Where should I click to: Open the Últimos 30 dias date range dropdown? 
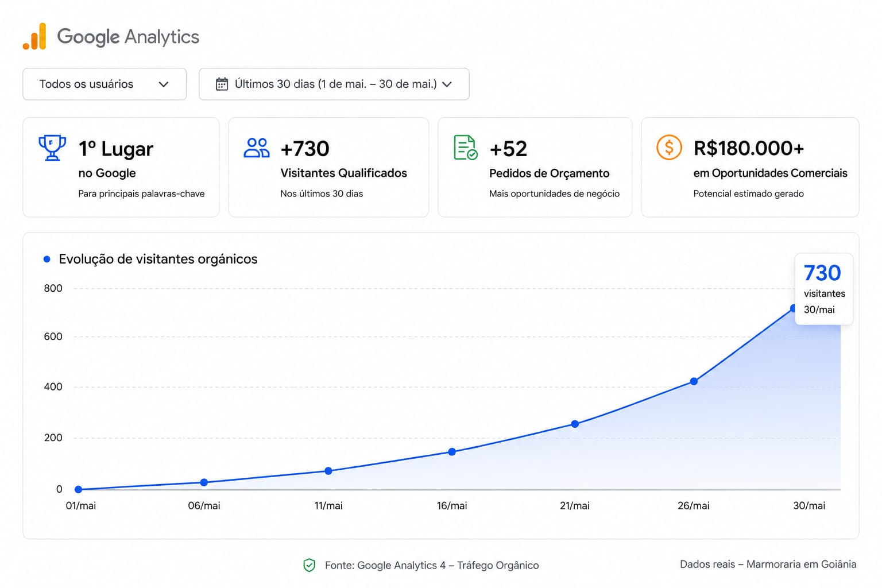334,84
